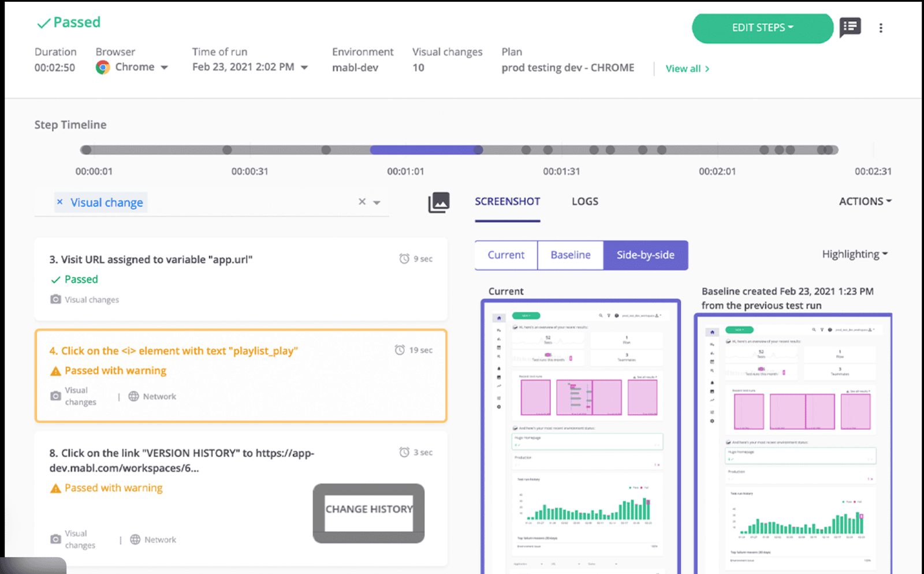The image size is (924, 574).
Task: Click the Visual changes camera icon in step 3
Action: click(55, 300)
